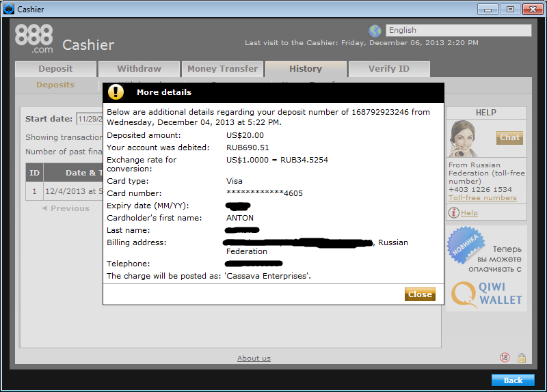Screen dimensions: 547x392
Task: Select the Money Transfer tab
Action: [x=222, y=69]
